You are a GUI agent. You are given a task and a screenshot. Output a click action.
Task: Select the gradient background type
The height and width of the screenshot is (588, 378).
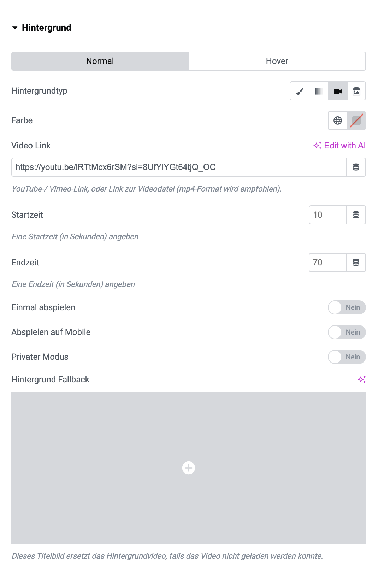tap(319, 91)
